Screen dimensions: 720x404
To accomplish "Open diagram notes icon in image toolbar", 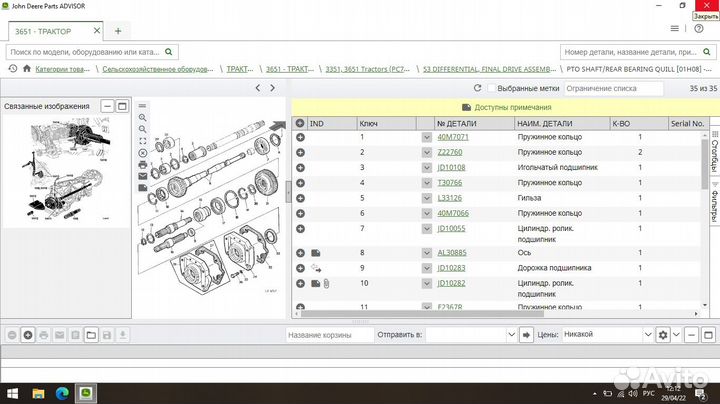I will pyautogui.click(x=143, y=188).
